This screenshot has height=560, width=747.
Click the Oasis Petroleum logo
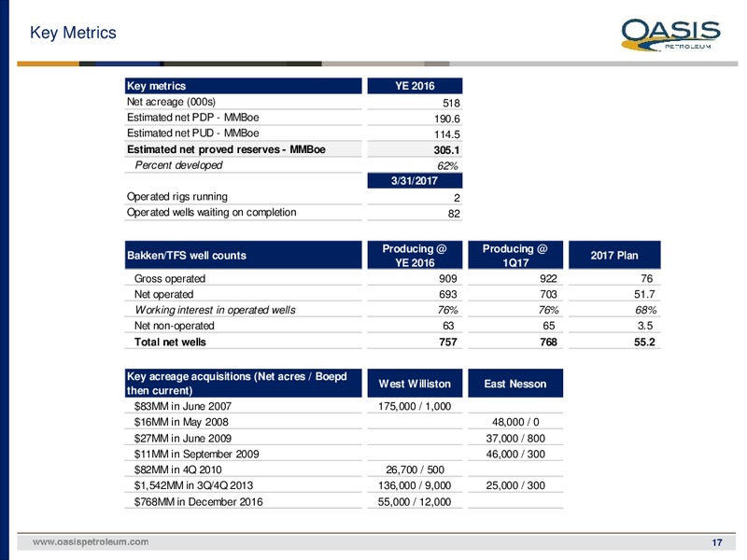point(670,35)
